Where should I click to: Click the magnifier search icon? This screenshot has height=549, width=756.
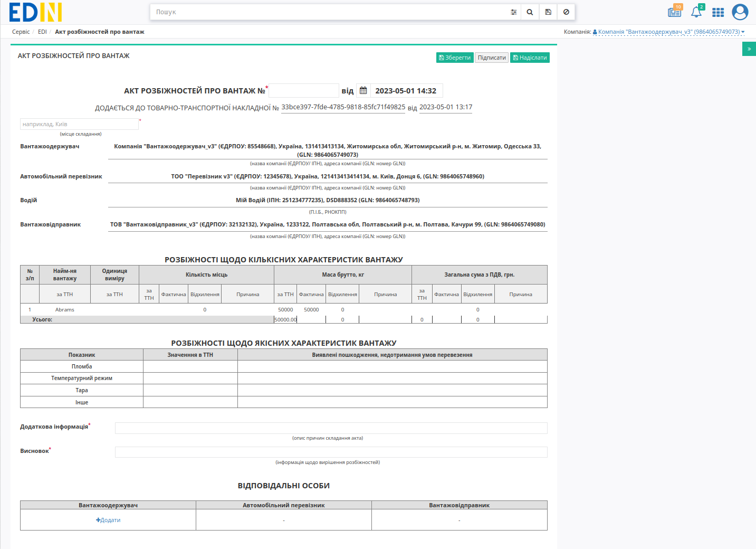coord(530,12)
